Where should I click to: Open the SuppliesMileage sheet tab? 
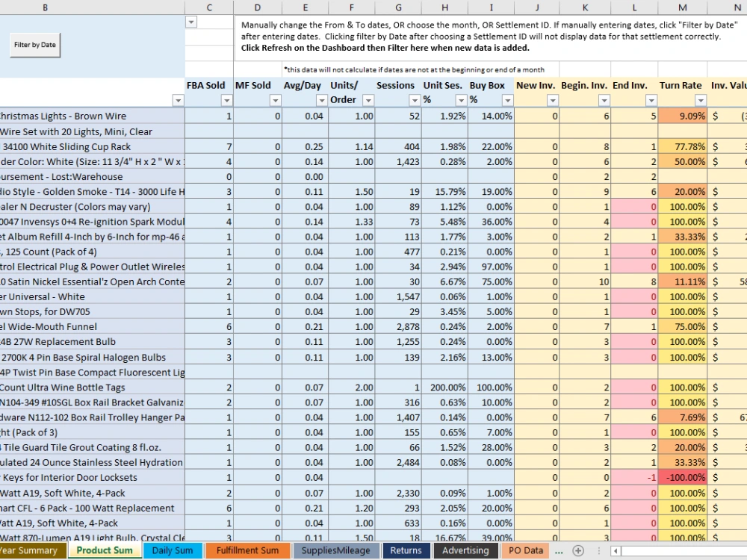pyautogui.click(x=336, y=550)
